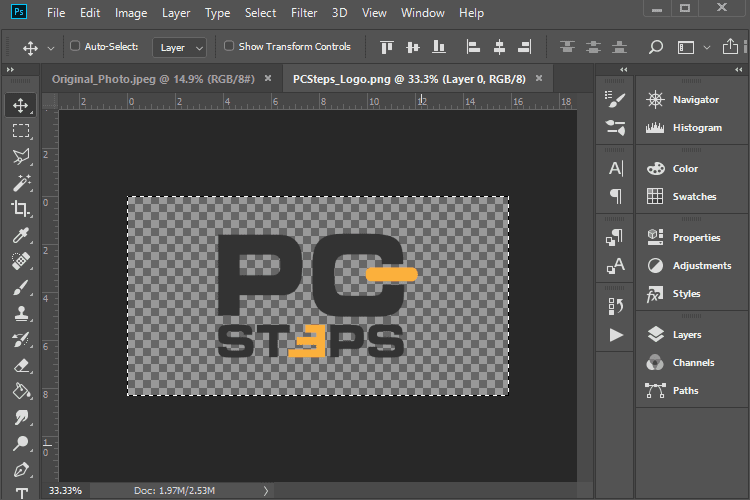Image resolution: width=750 pixels, height=500 pixels.
Task: Open the Character Styles panel icon
Action: tap(615, 266)
